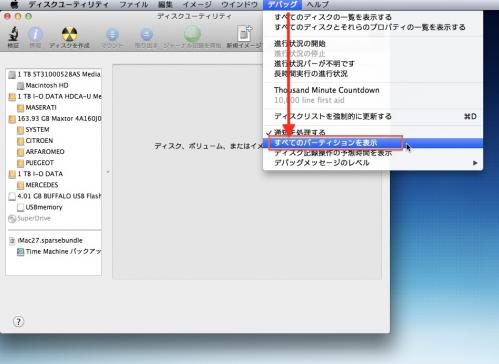Select the CITROEN volume

pos(35,140)
